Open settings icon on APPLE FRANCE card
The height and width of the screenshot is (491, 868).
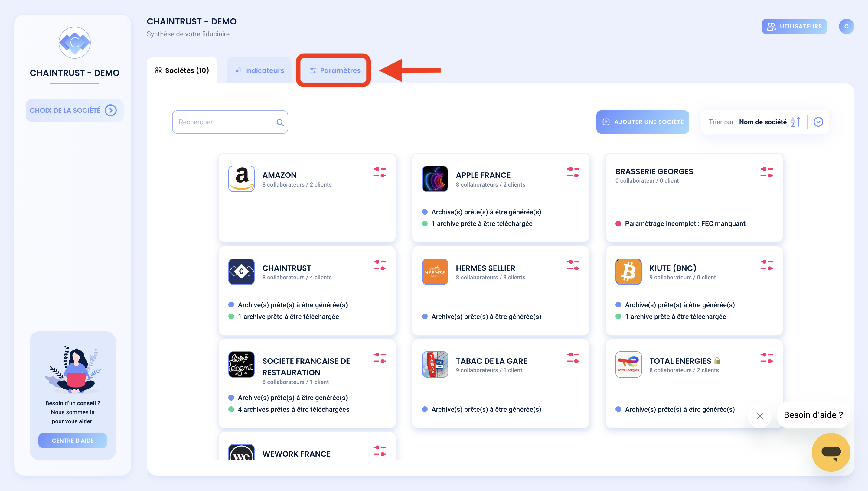click(573, 172)
